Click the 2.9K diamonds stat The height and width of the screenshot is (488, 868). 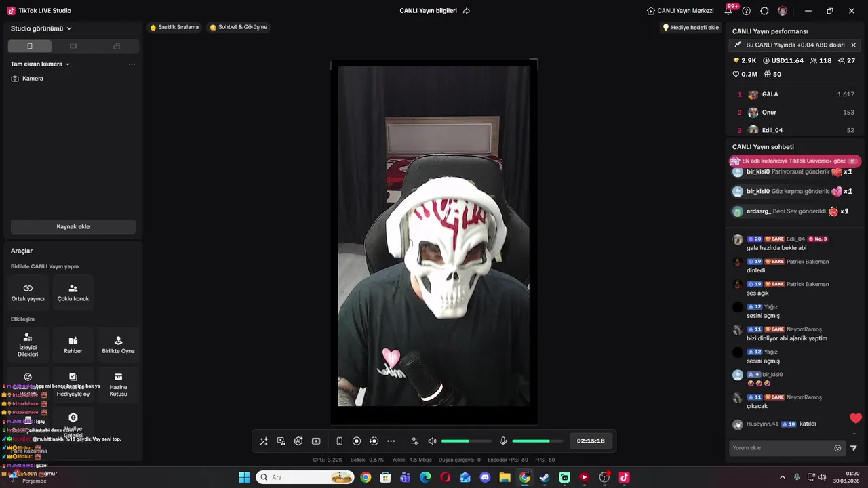[x=745, y=61]
